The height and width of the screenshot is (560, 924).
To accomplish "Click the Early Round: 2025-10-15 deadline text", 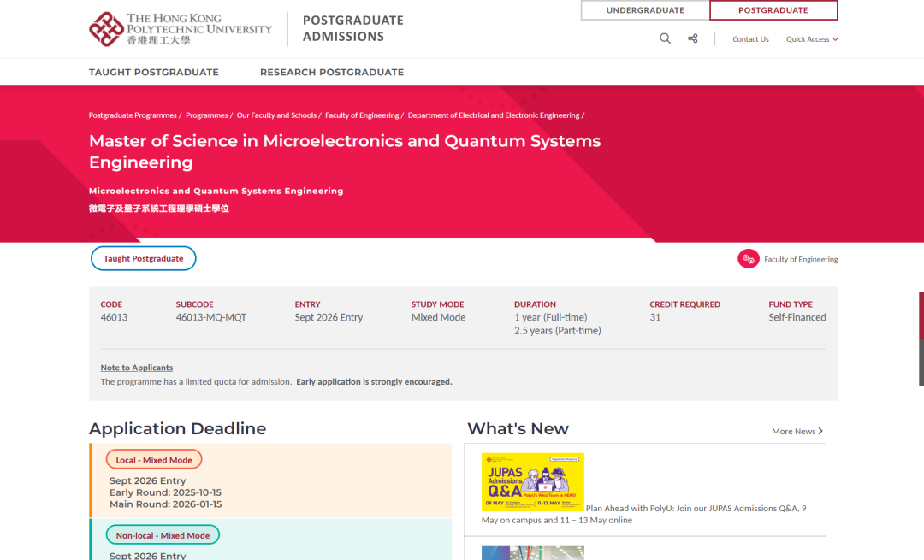I will coord(166,492).
